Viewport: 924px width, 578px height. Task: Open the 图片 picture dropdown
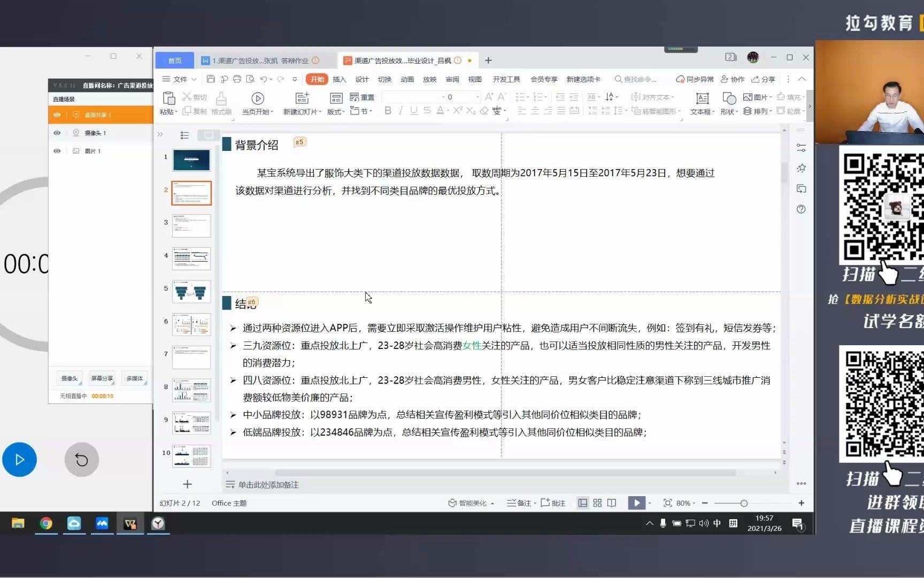(x=757, y=97)
